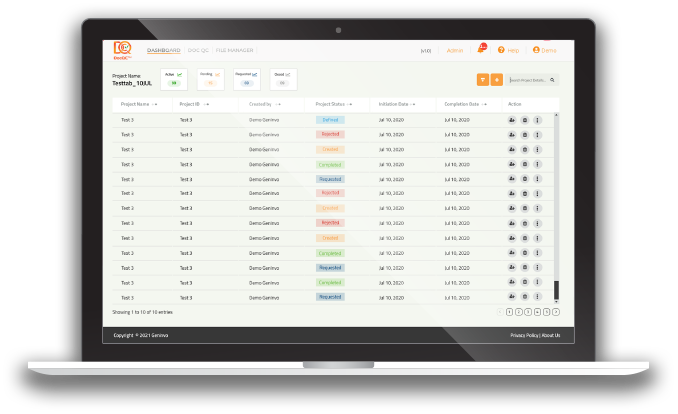
Task: Open more options on first Completed row
Action: click(x=537, y=164)
